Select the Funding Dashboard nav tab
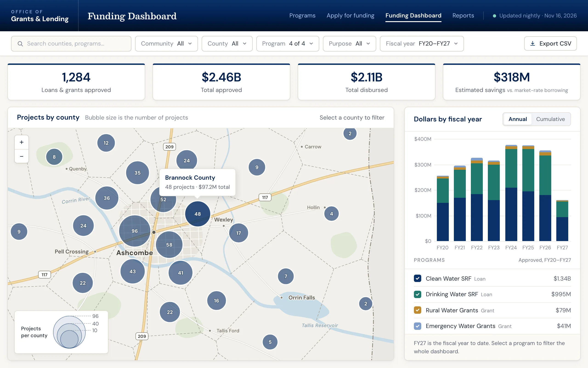The image size is (588, 368). coord(413,16)
